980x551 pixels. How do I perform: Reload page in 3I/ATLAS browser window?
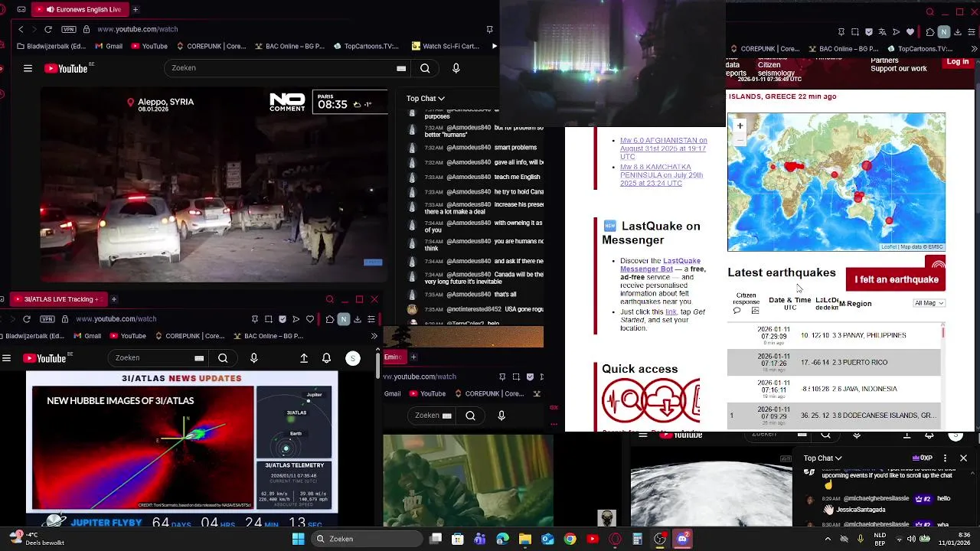point(27,319)
